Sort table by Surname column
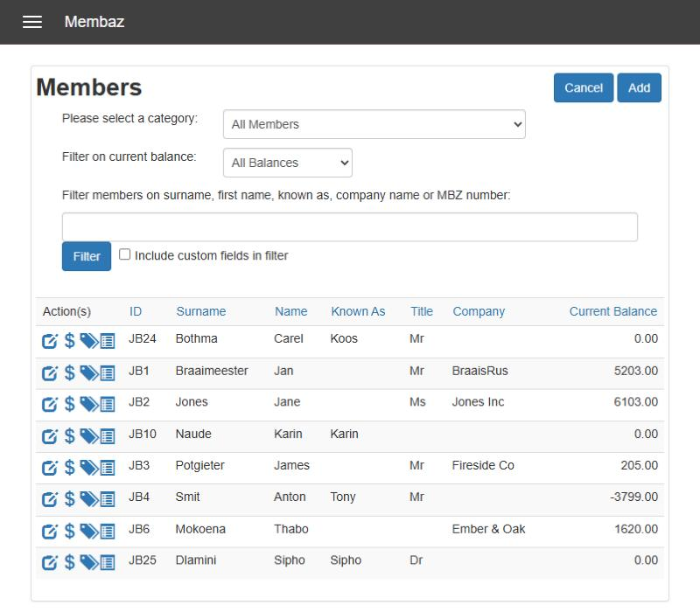Screen dimensions: 700x612 (x=201, y=311)
